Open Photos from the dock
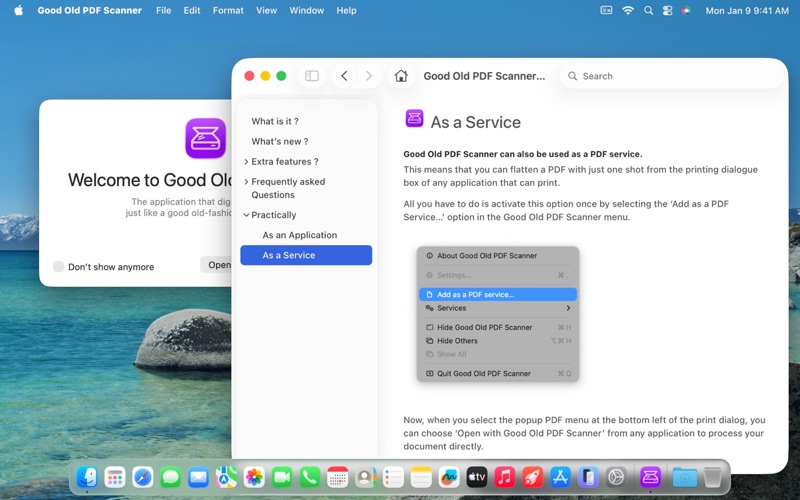800x500 pixels. pyautogui.click(x=254, y=478)
